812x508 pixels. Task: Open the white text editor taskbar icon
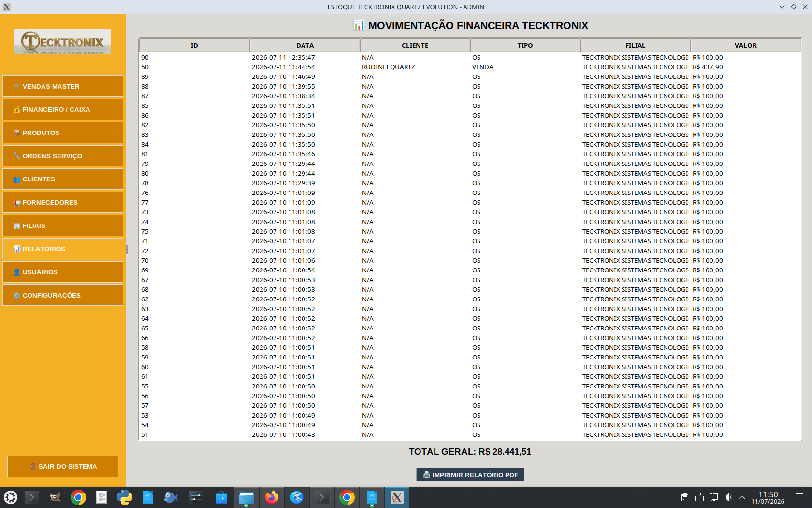point(101,497)
